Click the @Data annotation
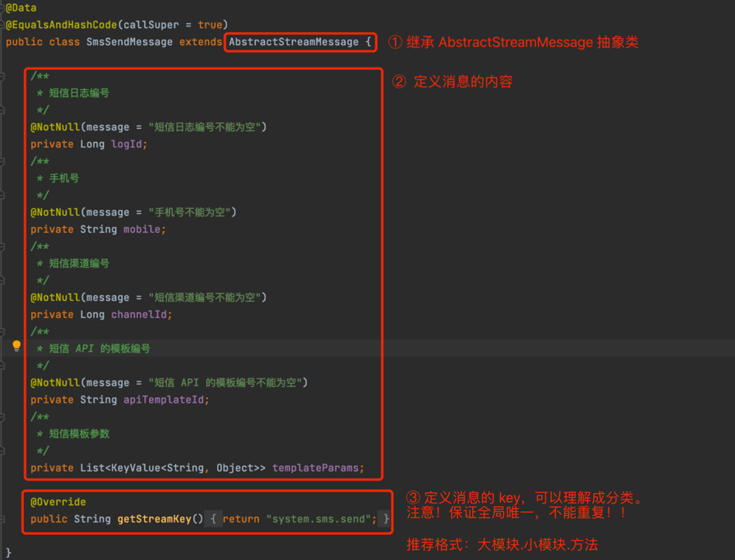Image resolution: width=735 pixels, height=560 pixels. pyautogui.click(x=21, y=8)
